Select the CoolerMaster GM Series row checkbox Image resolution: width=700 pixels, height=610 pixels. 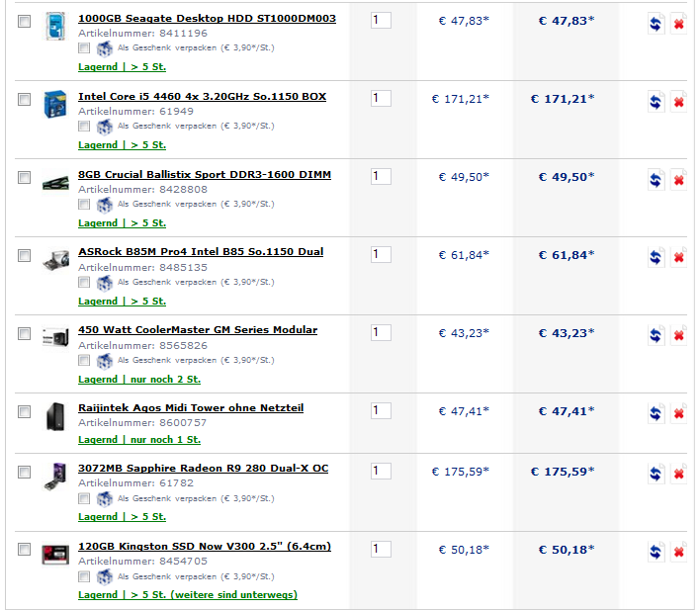(24, 333)
